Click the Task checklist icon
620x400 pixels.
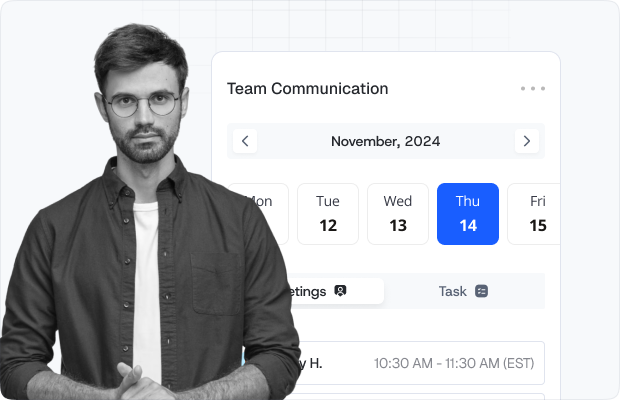[x=482, y=291]
